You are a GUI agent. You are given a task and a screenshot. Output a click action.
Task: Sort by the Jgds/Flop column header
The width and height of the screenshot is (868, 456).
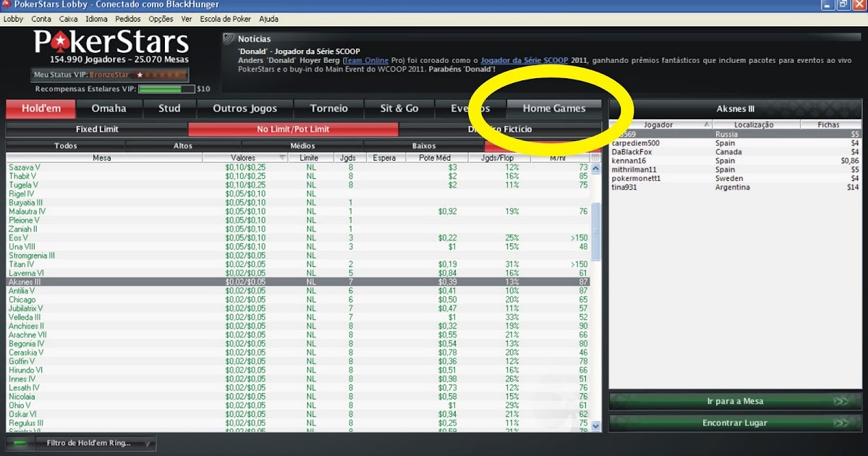click(x=500, y=157)
